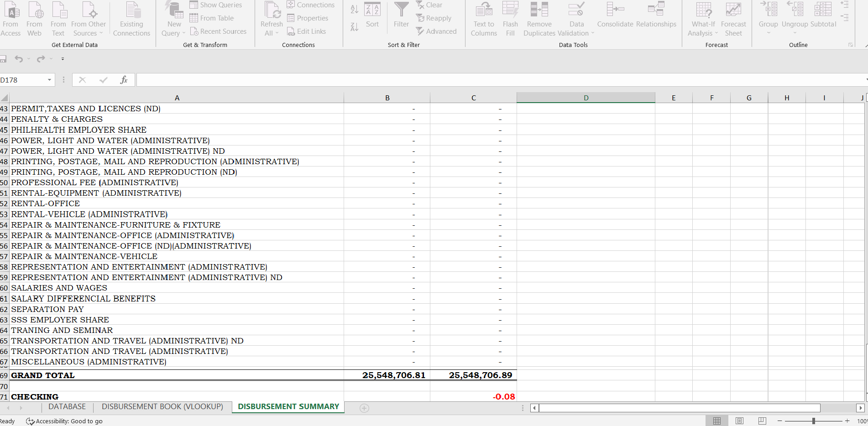Select the GRAND TOTAL cell
Screen dimensions: 868x426
click(177, 375)
